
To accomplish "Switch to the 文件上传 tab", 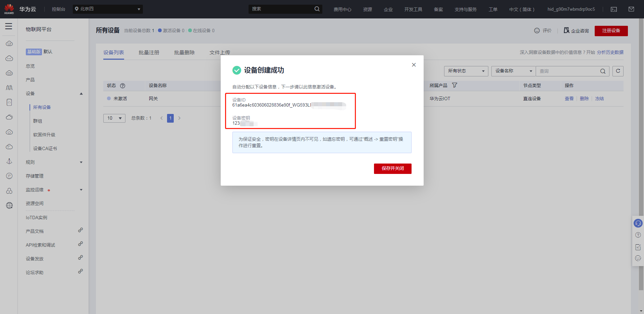I will (220, 53).
